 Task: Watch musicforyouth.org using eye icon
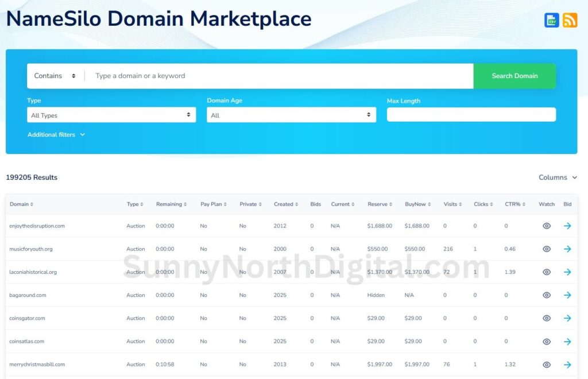[547, 249]
